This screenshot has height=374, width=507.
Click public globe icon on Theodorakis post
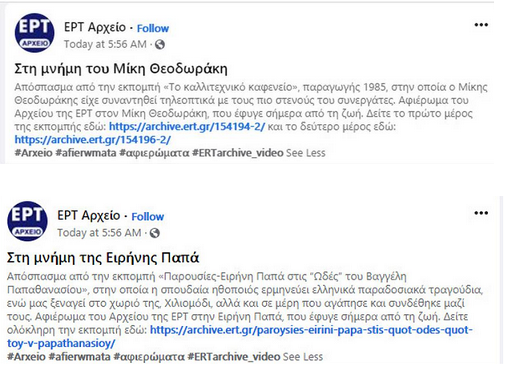pos(160,44)
